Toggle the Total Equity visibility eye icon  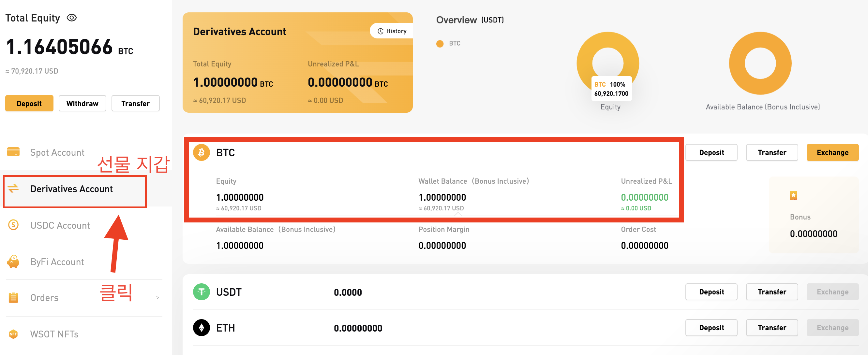[72, 18]
